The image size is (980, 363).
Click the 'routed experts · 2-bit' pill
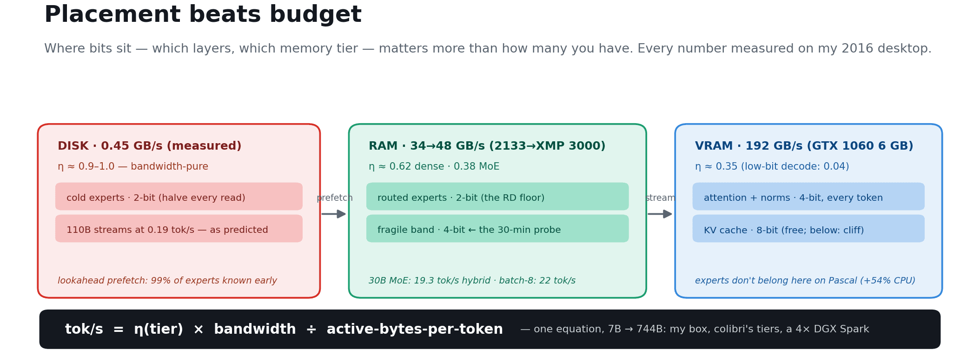(497, 196)
